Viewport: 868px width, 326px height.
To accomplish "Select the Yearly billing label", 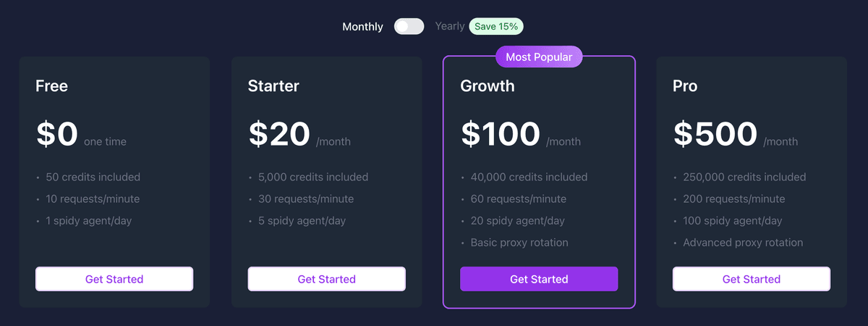I will (x=449, y=27).
